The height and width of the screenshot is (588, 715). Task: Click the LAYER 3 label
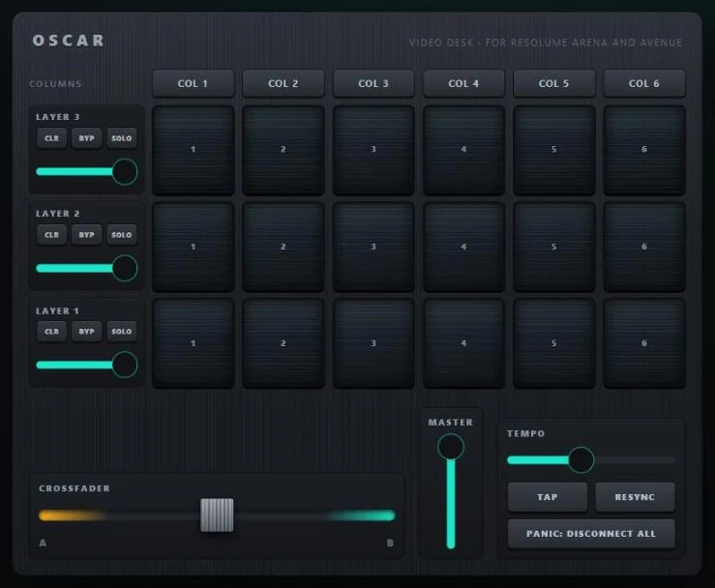point(58,117)
